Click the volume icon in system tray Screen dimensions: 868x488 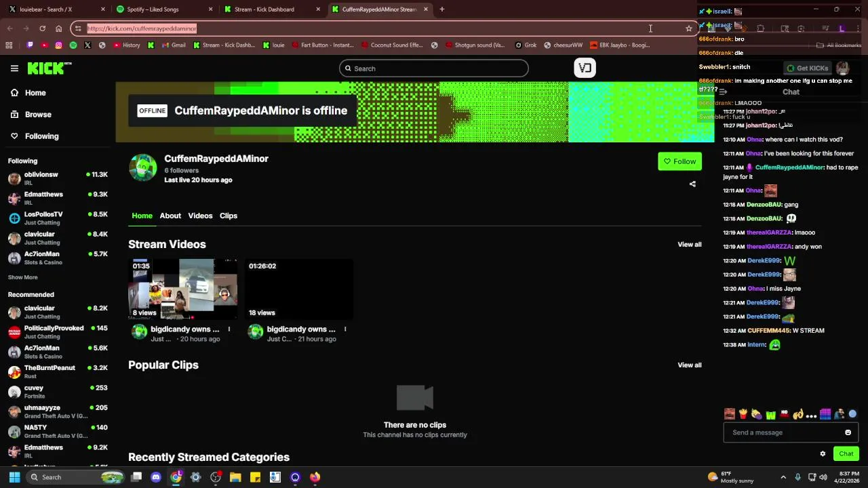coord(823,477)
